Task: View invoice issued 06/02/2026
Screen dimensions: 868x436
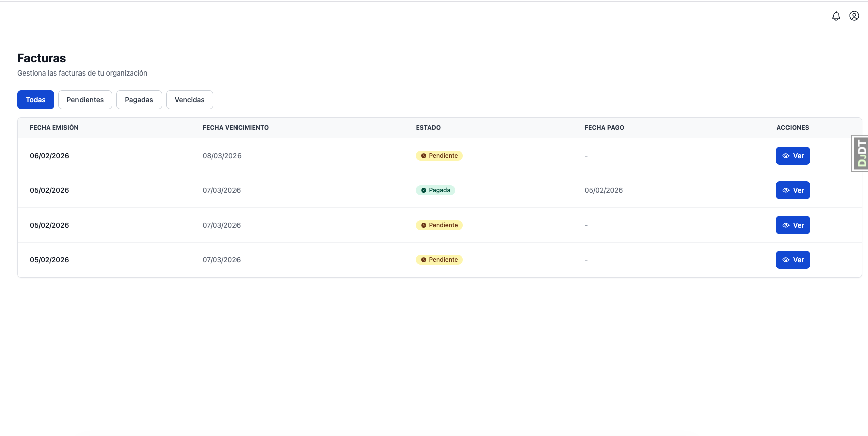Action: pos(793,156)
